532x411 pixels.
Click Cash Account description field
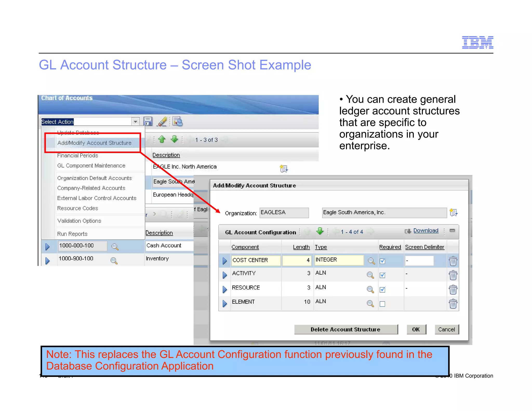click(x=169, y=246)
